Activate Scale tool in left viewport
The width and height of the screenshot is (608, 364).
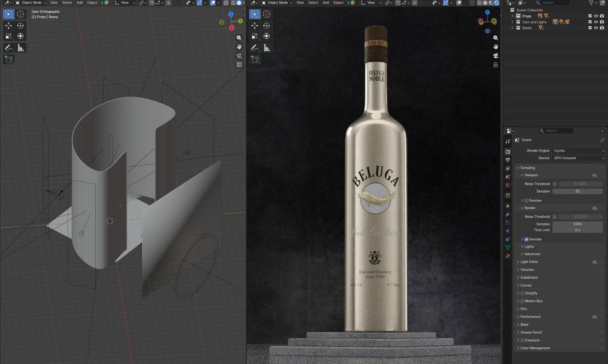9,36
